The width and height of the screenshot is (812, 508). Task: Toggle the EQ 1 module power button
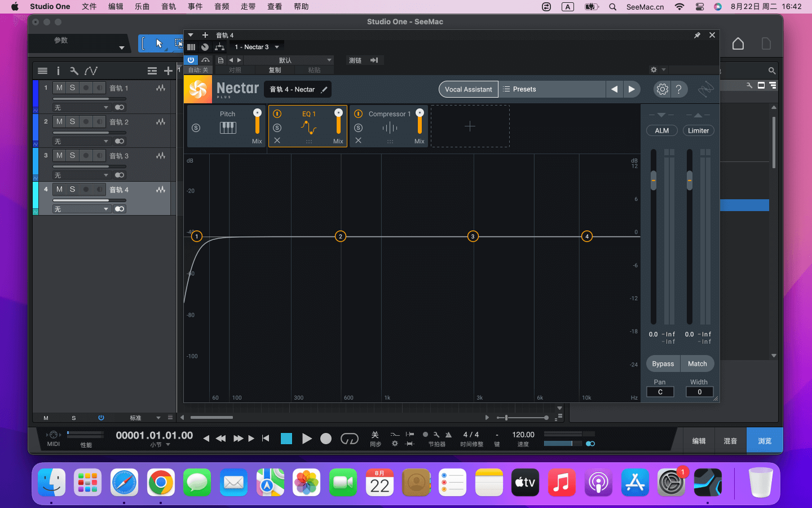277,114
